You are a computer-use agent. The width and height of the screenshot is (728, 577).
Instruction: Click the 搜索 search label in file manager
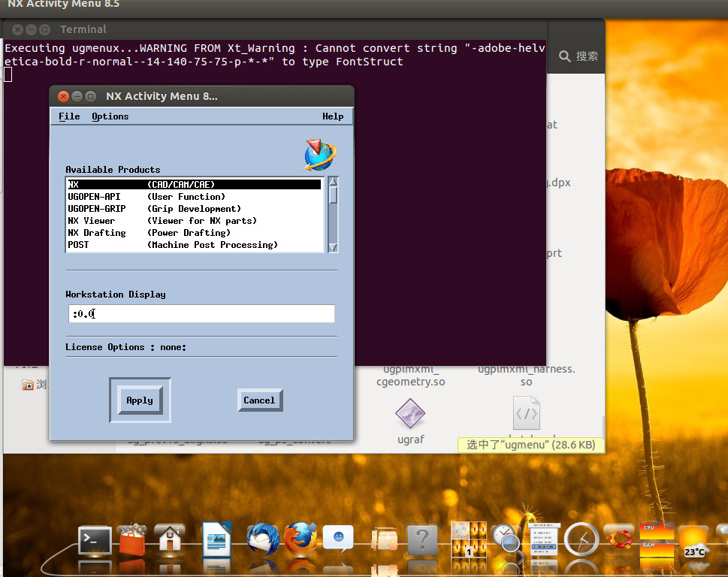587,56
